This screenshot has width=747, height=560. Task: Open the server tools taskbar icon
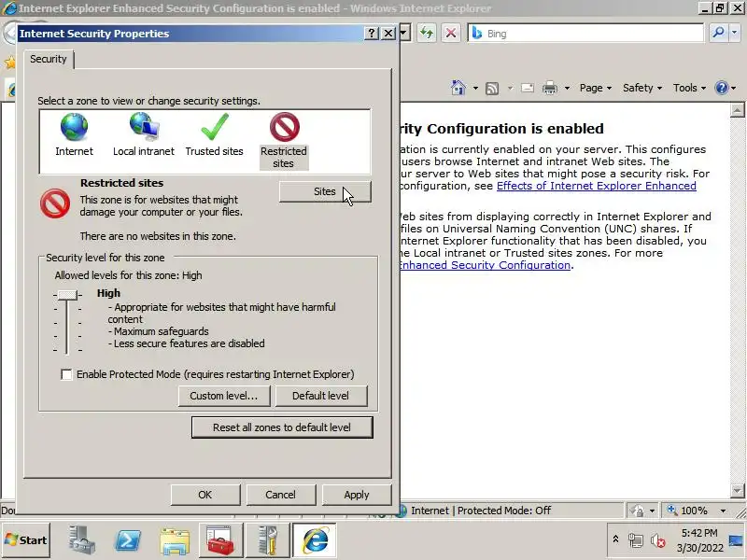(268, 540)
